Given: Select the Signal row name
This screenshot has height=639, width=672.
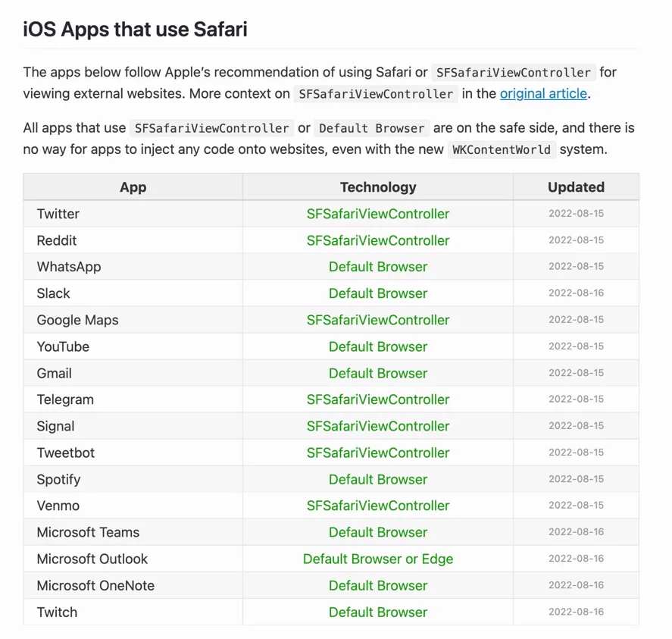Looking at the screenshot, I should (x=55, y=426).
